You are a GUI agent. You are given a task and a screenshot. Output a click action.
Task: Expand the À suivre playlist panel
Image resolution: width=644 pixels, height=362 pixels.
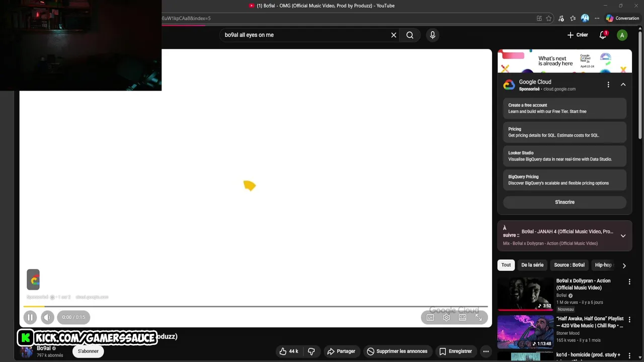[x=623, y=236]
